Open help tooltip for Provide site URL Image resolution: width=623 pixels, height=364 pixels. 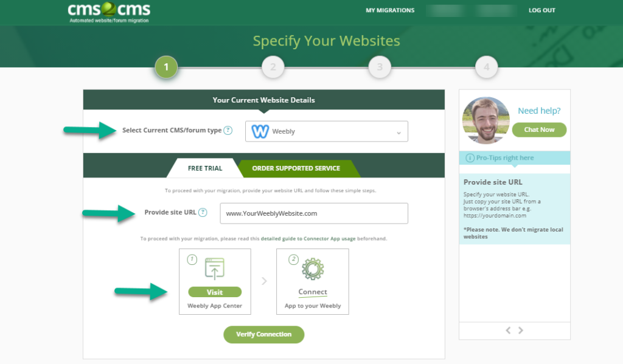[x=203, y=212]
